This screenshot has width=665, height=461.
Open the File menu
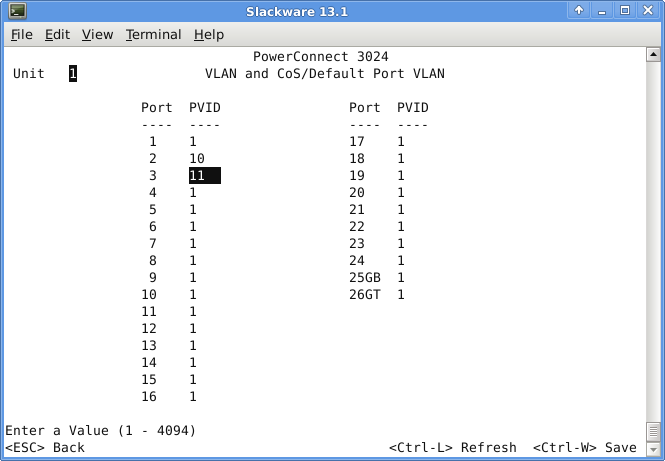[x=22, y=34]
